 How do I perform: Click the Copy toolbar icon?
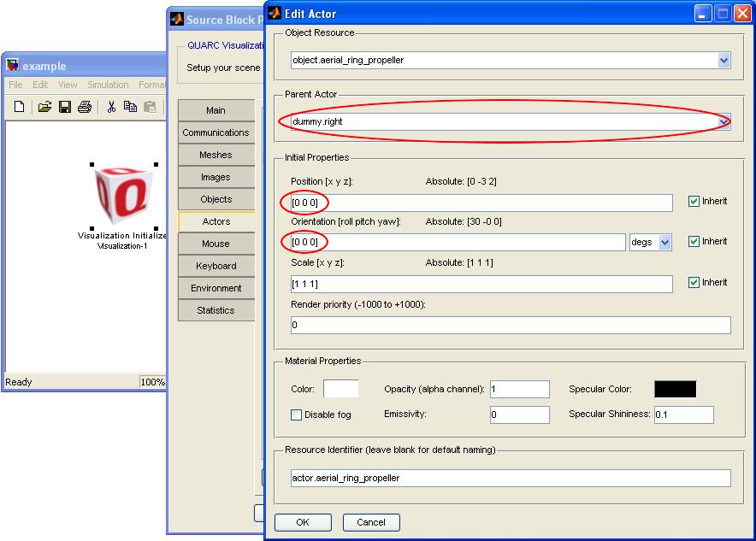pos(130,107)
